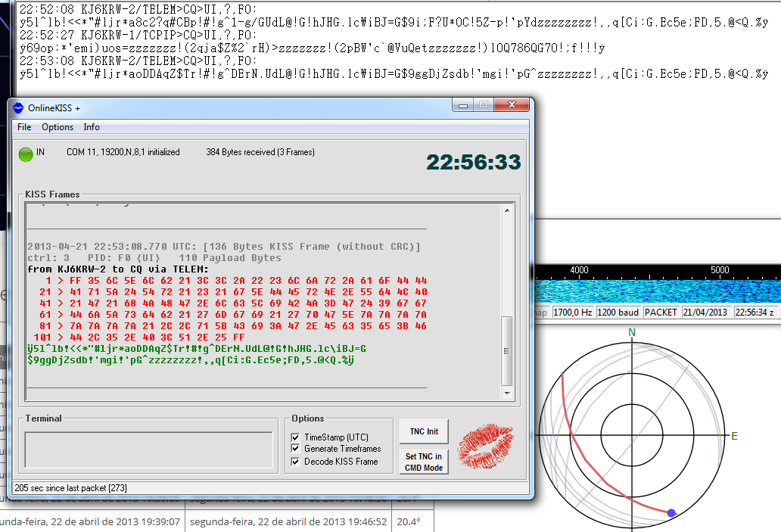Open the File menu
The image size is (781, 532).
tap(24, 127)
